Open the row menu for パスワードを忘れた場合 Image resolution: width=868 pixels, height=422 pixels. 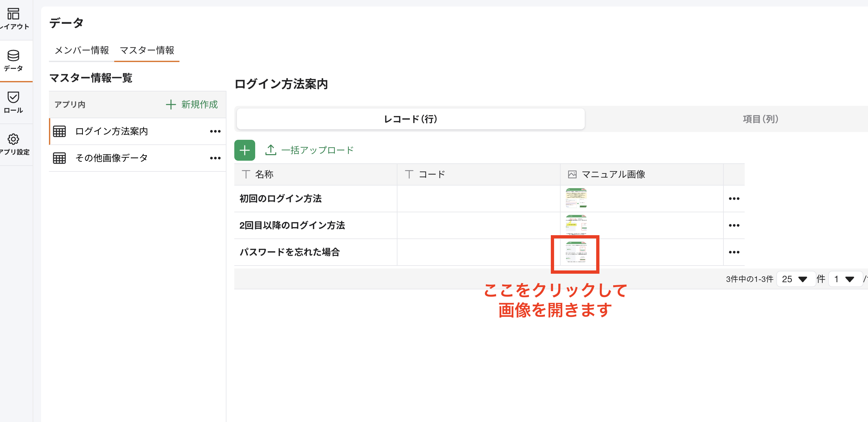click(734, 252)
